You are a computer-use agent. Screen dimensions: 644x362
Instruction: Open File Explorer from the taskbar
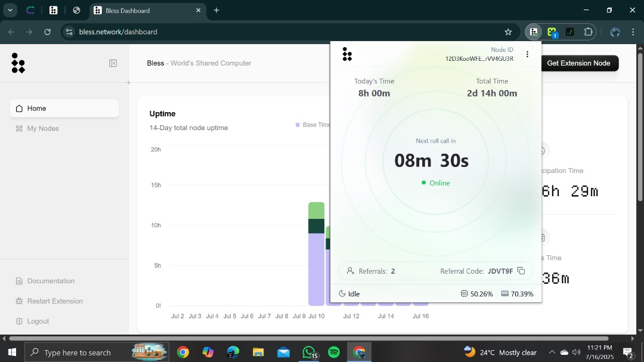tap(258, 352)
